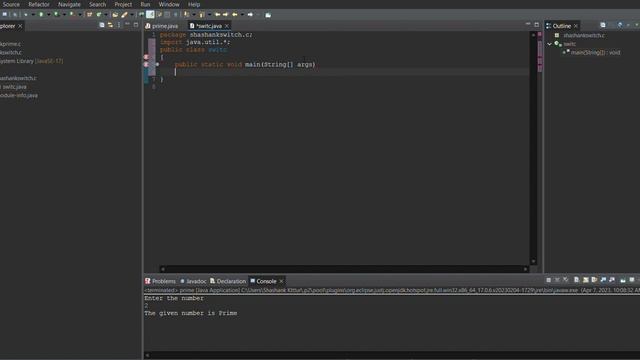Click Remove Launch in the Console toolbar
Image resolution: width=640 pixels, height=360 pixels.
[557, 280]
